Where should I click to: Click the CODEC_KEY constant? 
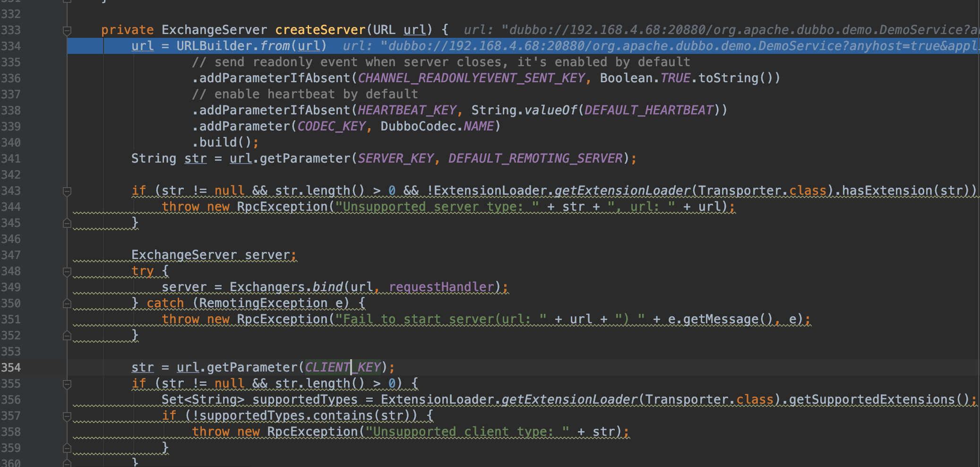(331, 126)
